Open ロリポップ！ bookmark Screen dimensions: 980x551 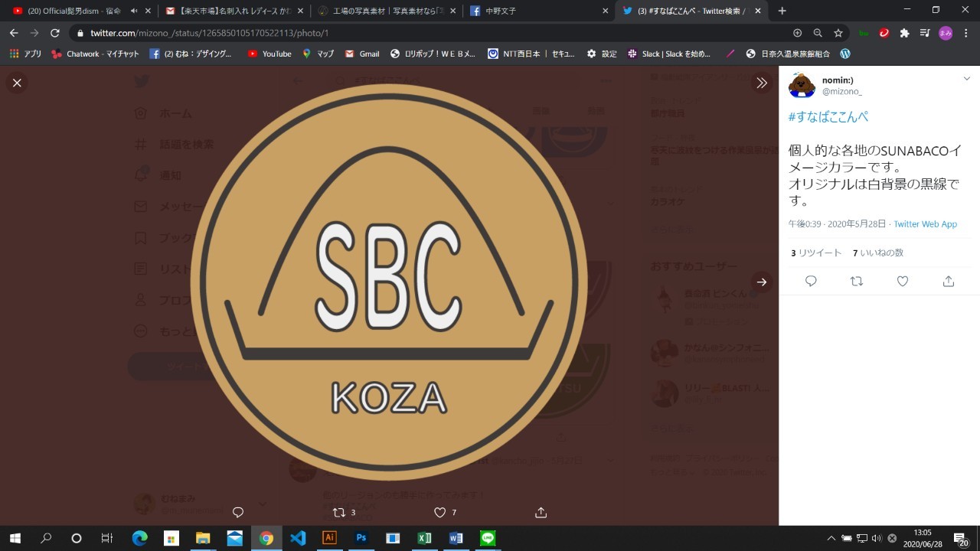click(x=433, y=54)
